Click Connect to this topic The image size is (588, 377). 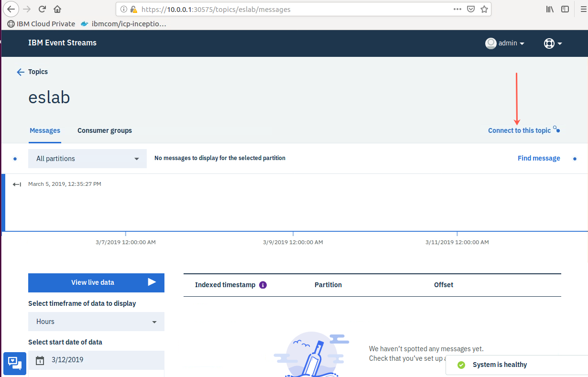519,130
